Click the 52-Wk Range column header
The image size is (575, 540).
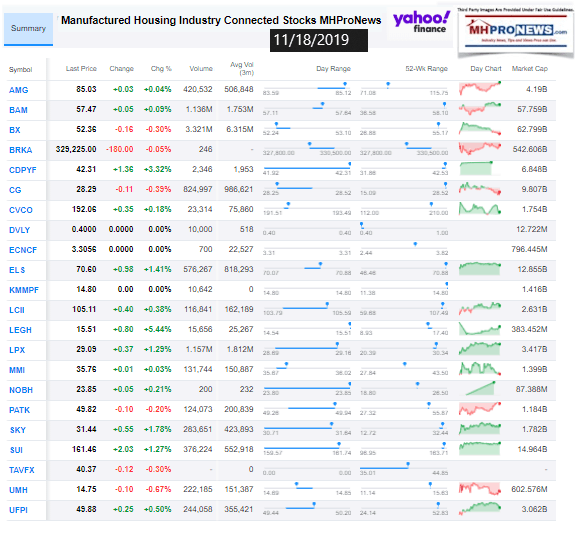coord(426,69)
